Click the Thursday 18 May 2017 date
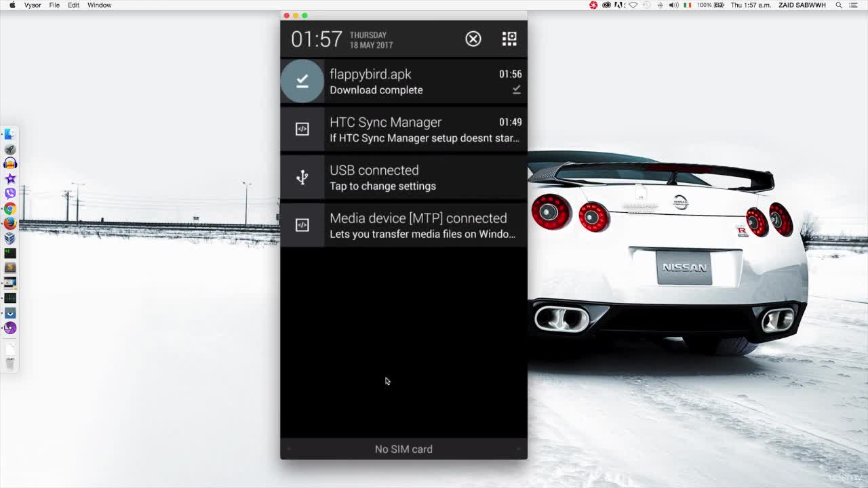Image resolution: width=868 pixels, height=488 pixels. tap(371, 40)
